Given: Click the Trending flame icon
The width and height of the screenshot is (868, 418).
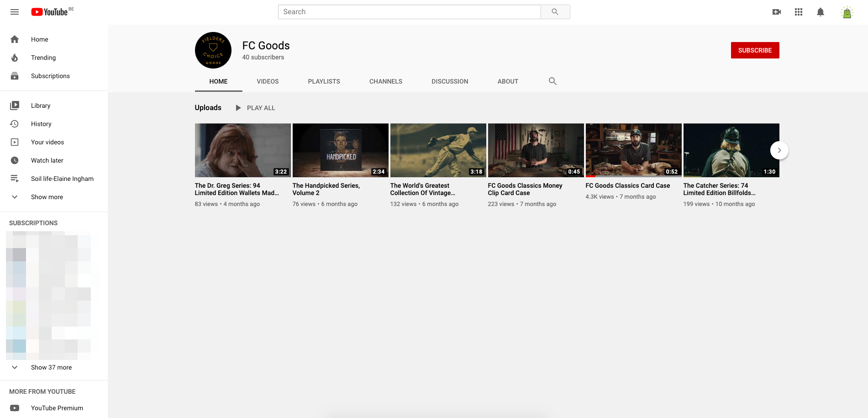Looking at the screenshot, I should coord(15,58).
